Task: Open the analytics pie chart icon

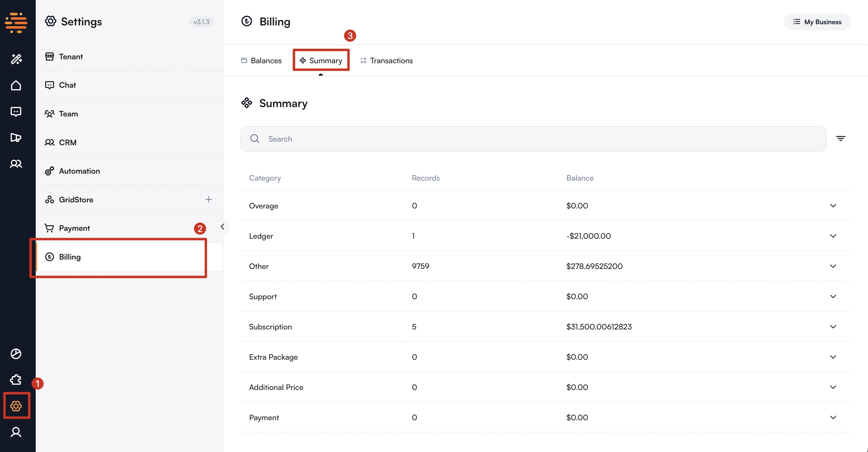Action: pyautogui.click(x=16, y=354)
